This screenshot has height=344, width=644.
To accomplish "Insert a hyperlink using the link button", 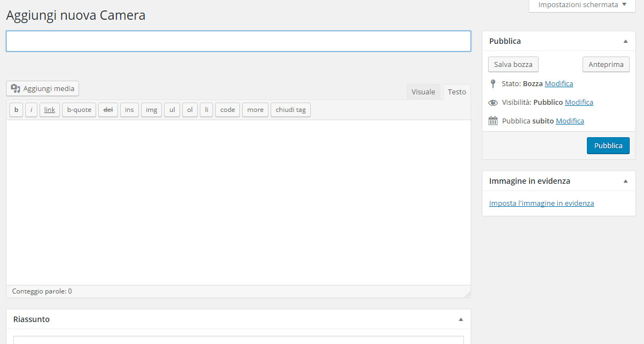I will (49, 110).
